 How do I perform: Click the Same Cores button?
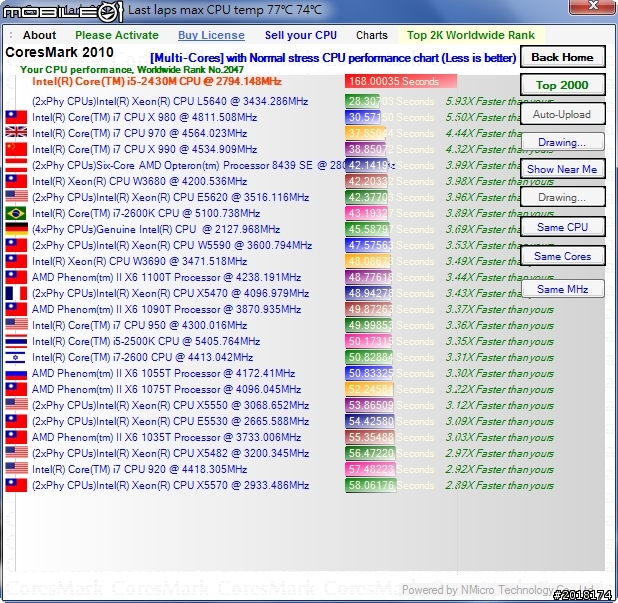coord(562,256)
